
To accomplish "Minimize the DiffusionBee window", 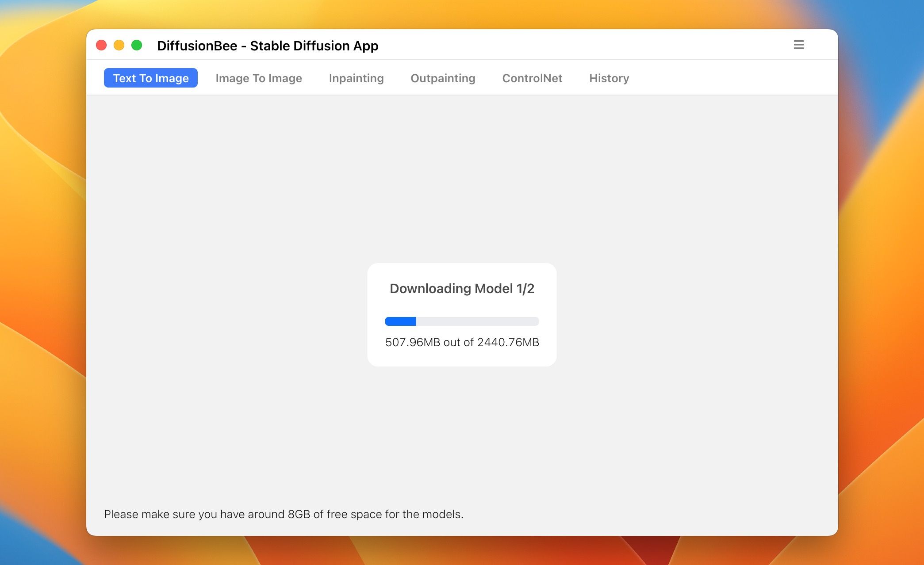I will [119, 45].
